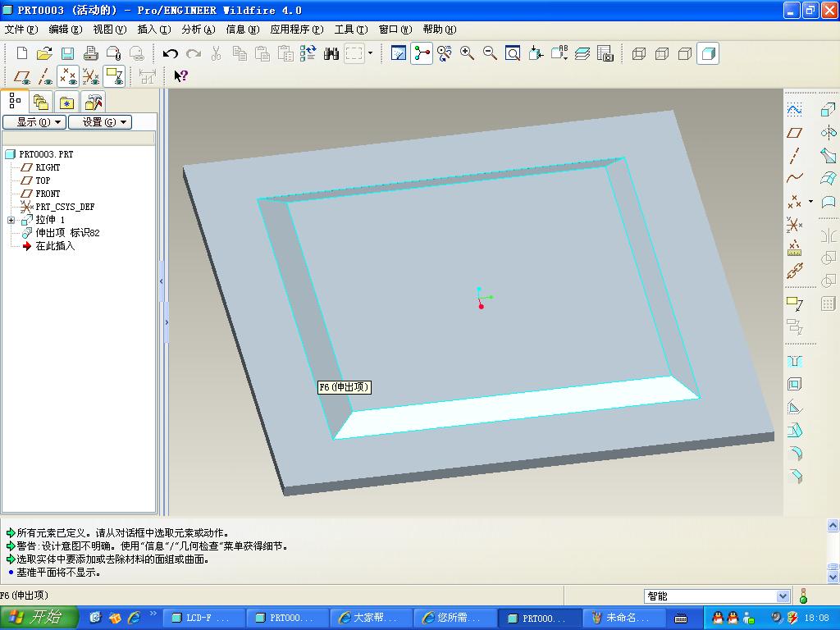Refit the model to the window
Screen dimensions: 840x630
click(x=513, y=53)
